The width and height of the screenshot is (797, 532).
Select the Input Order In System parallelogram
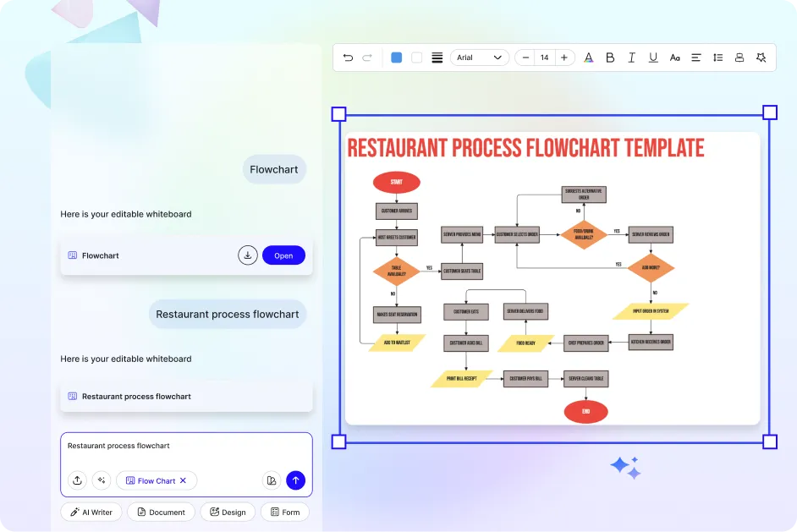click(x=651, y=311)
